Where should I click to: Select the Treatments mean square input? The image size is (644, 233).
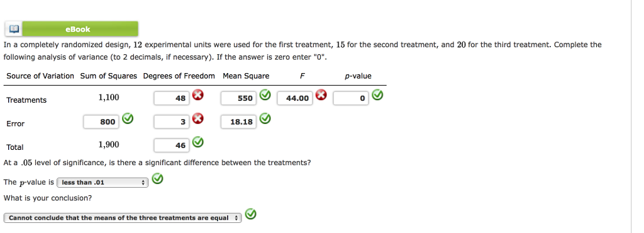click(x=238, y=98)
